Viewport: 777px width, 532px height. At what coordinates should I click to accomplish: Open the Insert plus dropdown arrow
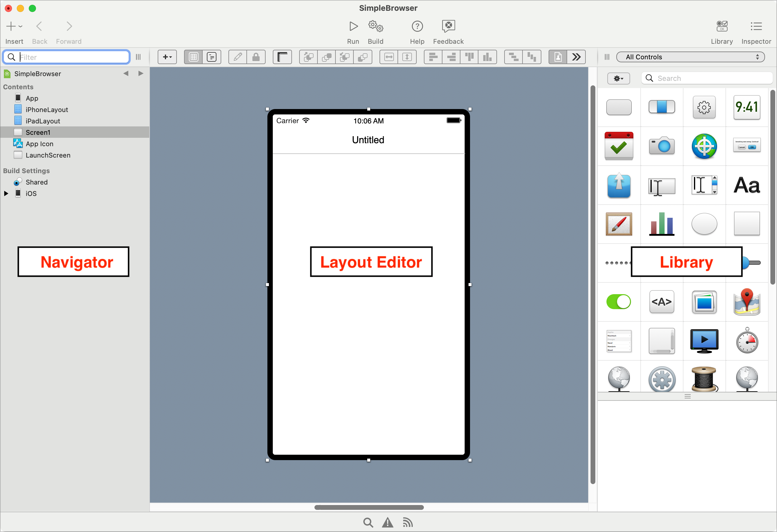[x=20, y=26]
